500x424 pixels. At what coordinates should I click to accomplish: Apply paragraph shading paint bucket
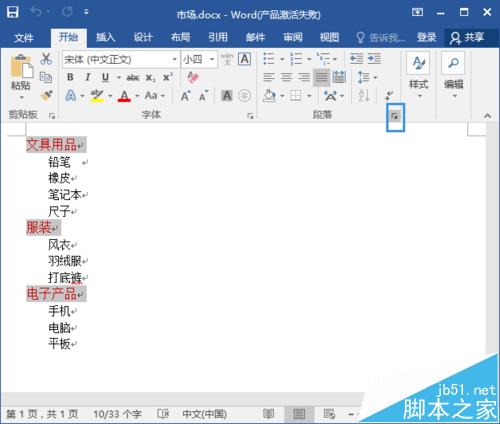[269, 96]
